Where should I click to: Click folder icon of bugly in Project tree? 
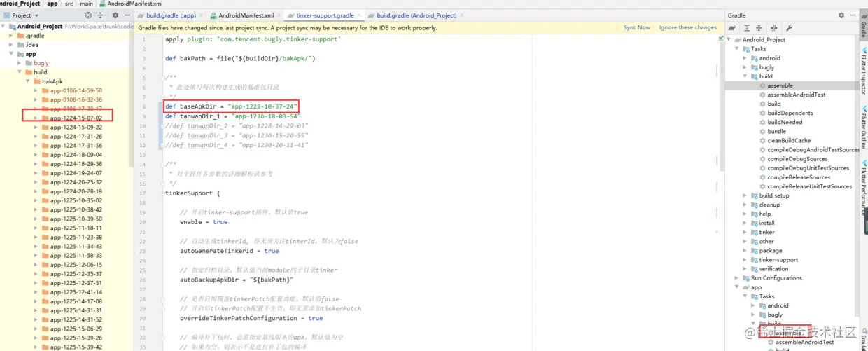click(28, 63)
